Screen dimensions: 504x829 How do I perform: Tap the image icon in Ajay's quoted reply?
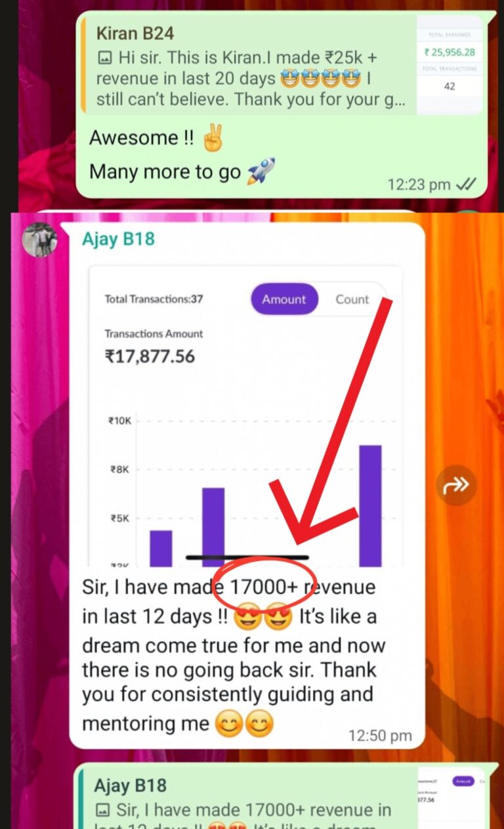pyautogui.click(x=102, y=810)
